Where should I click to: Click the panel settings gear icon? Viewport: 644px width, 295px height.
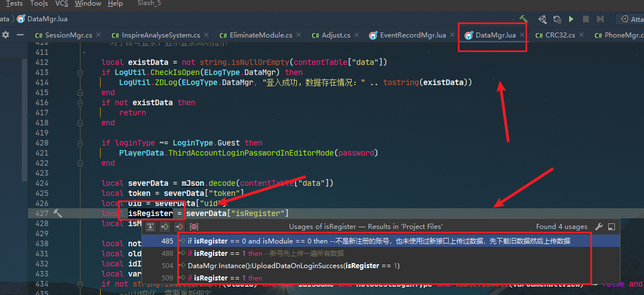[x=6, y=35]
